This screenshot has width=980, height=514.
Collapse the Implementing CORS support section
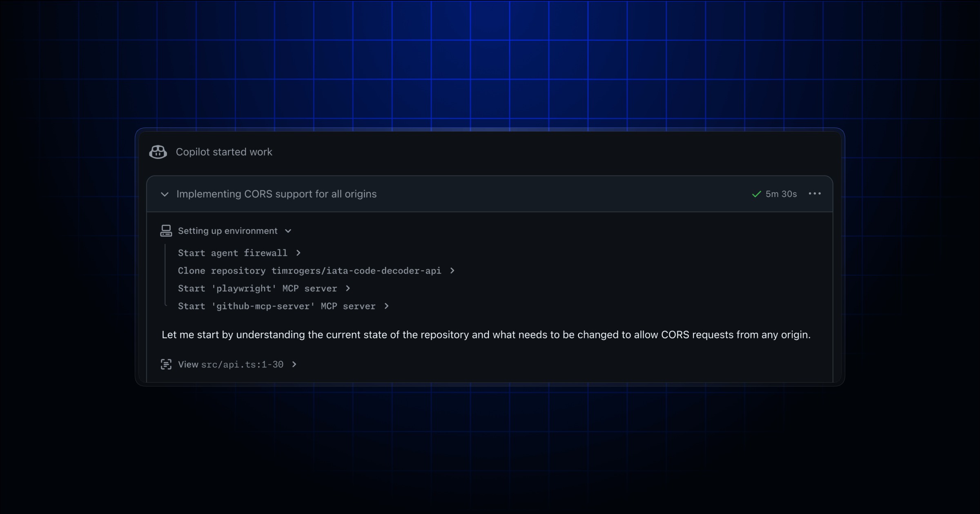pos(165,194)
